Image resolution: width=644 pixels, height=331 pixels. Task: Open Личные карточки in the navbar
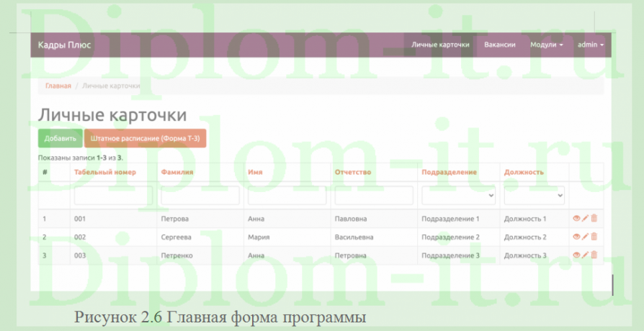[x=440, y=45]
